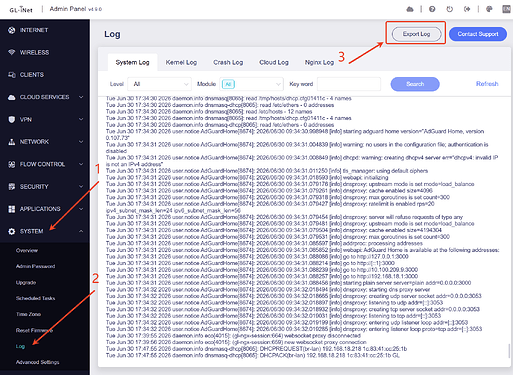Click the reboot power icon

click(450, 9)
